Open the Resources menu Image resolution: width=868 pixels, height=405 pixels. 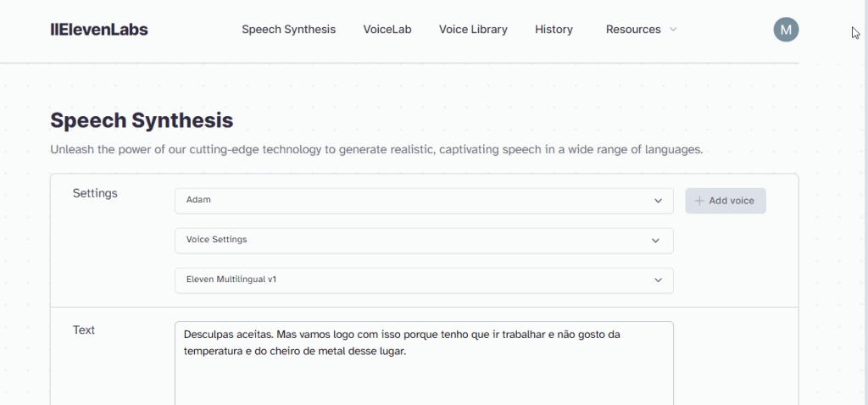click(633, 30)
